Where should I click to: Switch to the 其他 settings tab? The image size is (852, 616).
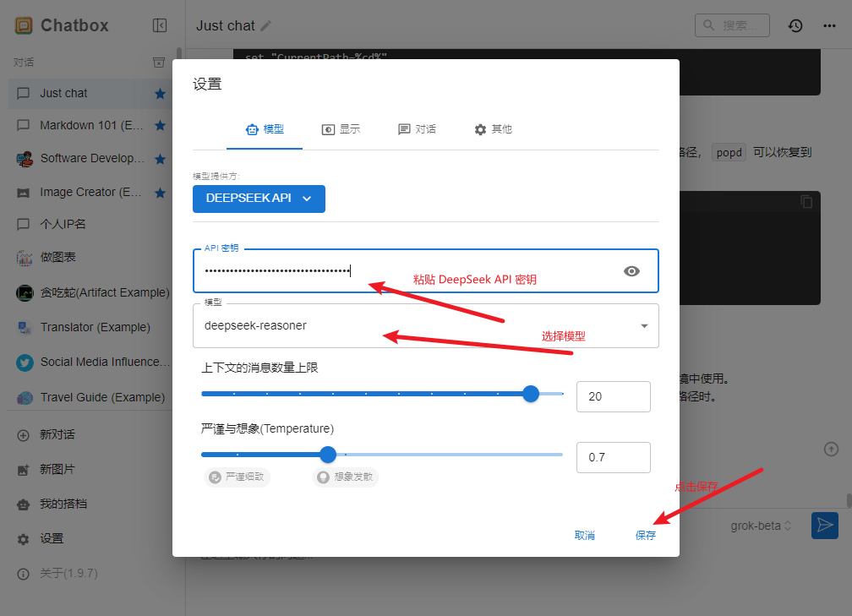493,129
